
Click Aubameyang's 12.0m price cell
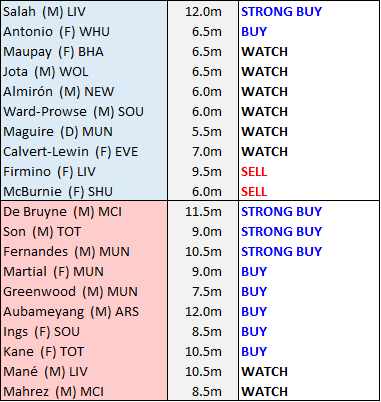pyautogui.click(x=203, y=312)
